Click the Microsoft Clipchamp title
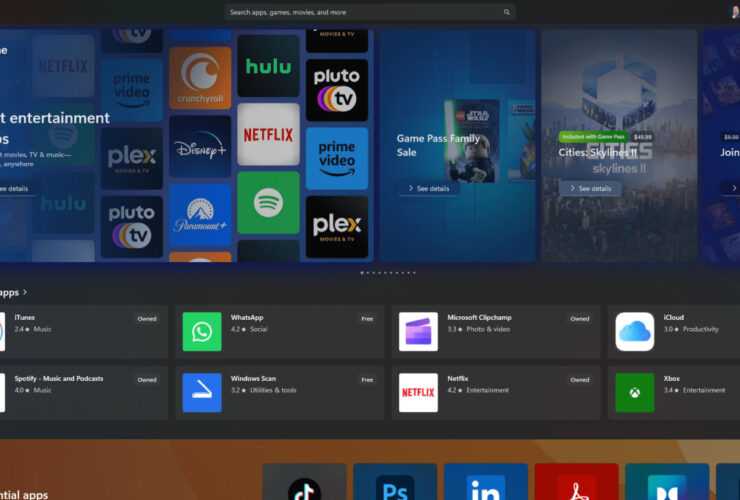Image resolution: width=740 pixels, height=500 pixels. (479, 317)
